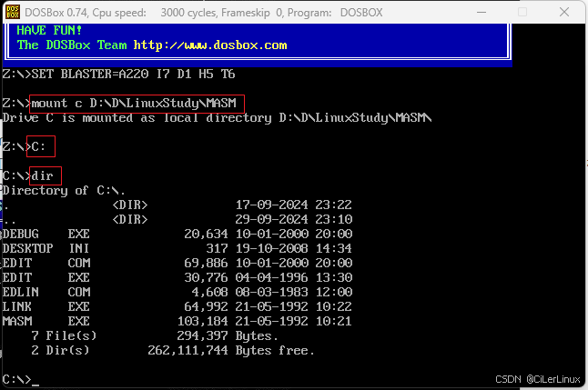Minimize the DOSBox window
The height and width of the screenshot is (390, 588).
tap(482, 12)
